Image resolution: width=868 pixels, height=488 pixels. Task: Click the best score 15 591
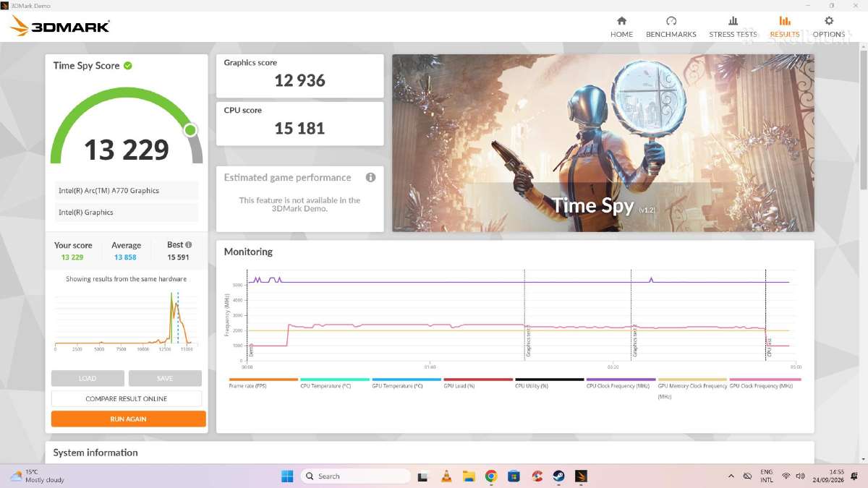pos(178,257)
